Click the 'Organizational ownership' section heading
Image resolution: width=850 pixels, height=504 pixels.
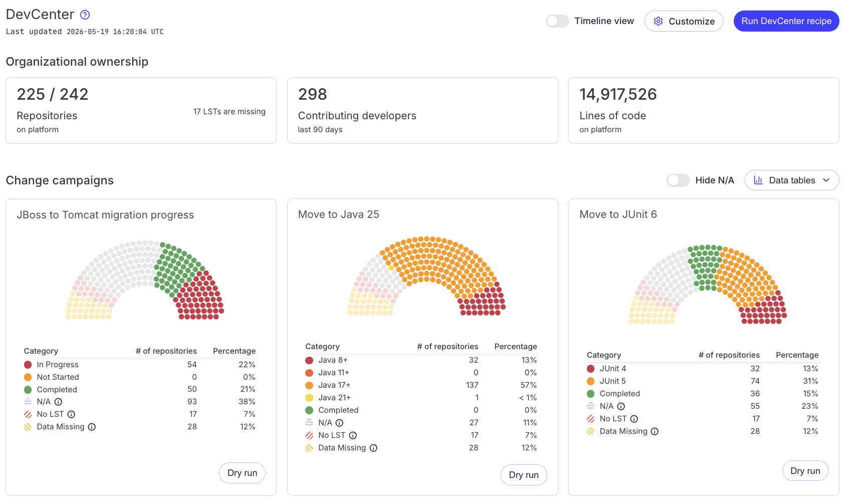point(77,62)
